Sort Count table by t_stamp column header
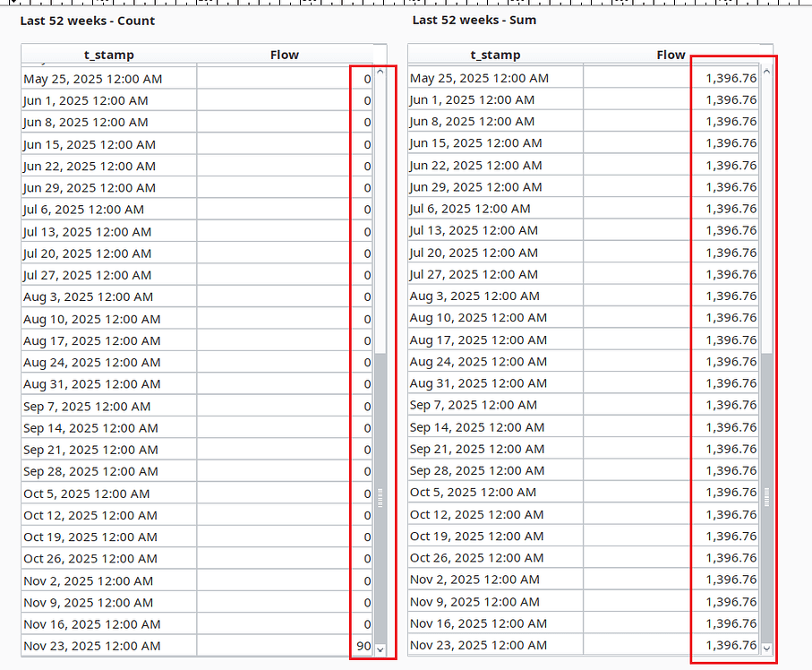 tap(108, 55)
